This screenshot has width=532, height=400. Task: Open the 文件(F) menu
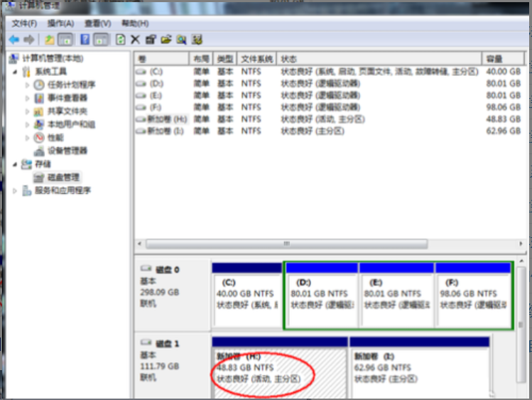[24, 23]
